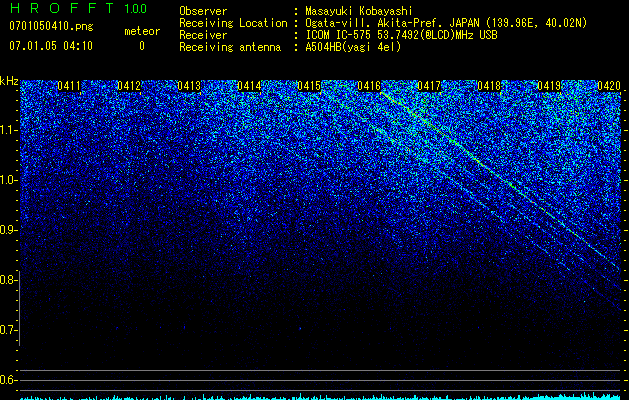Screen dimensions: 629x400
Task: Click the 0416 time marker
Action: [x=369, y=86]
